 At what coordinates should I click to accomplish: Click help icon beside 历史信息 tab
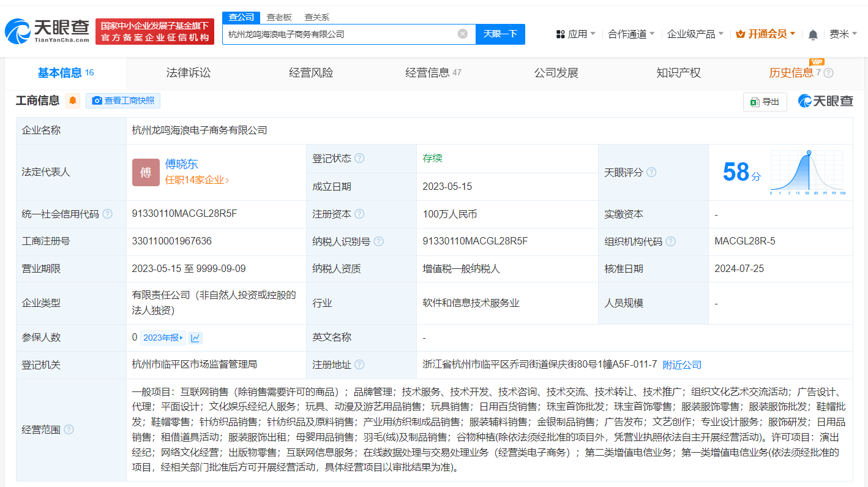[828, 73]
